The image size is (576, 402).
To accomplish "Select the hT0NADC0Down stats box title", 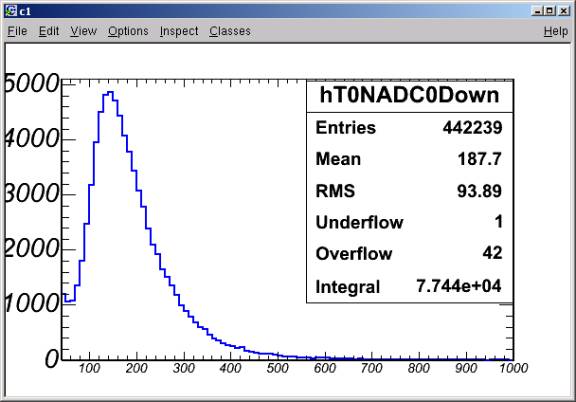I will point(410,96).
